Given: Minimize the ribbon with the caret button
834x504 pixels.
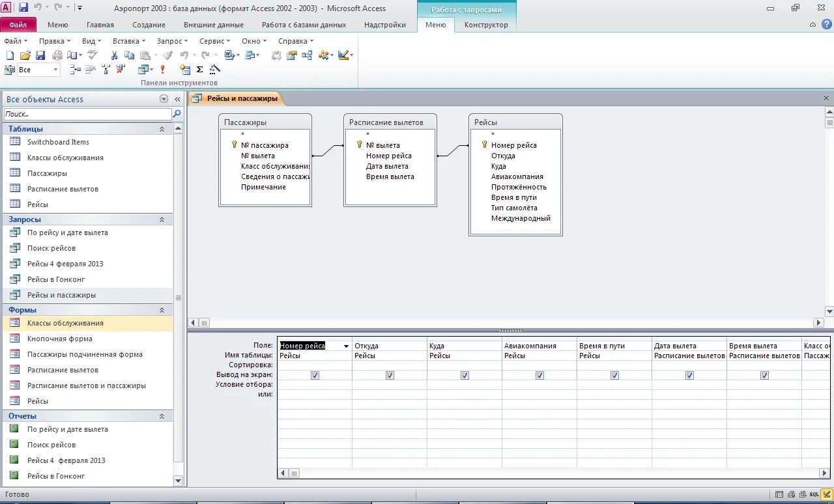Looking at the screenshot, I should [812, 25].
